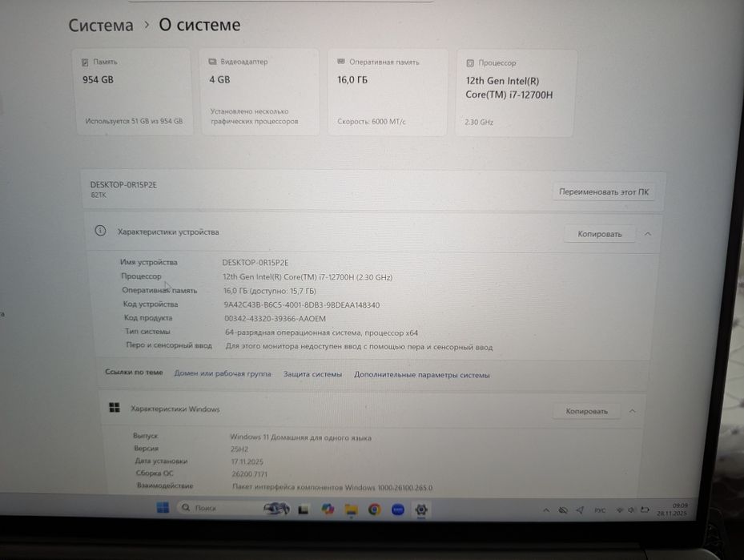Click the version value 25H2

(239, 449)
